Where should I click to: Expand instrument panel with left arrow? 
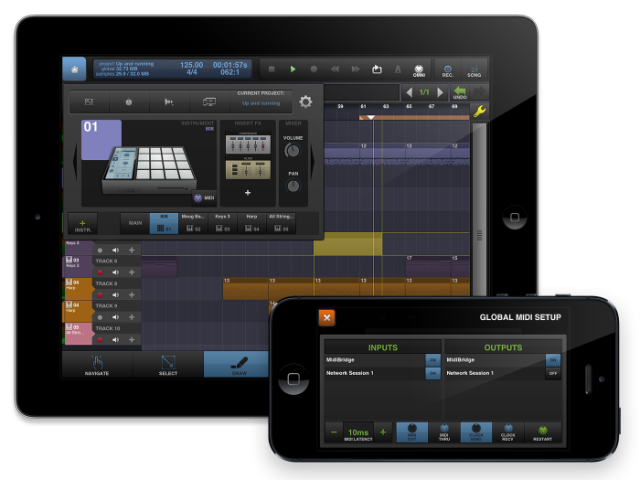(x=72, y=161)
